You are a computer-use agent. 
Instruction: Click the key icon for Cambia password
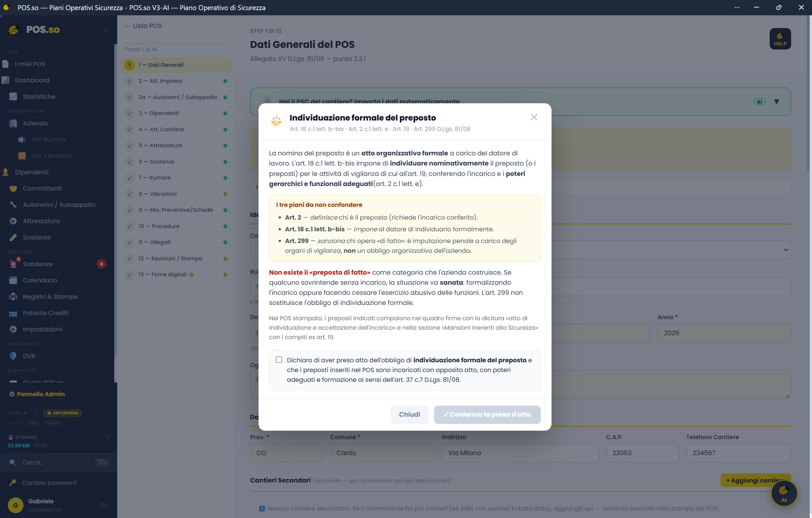click(x=13, y=482)
